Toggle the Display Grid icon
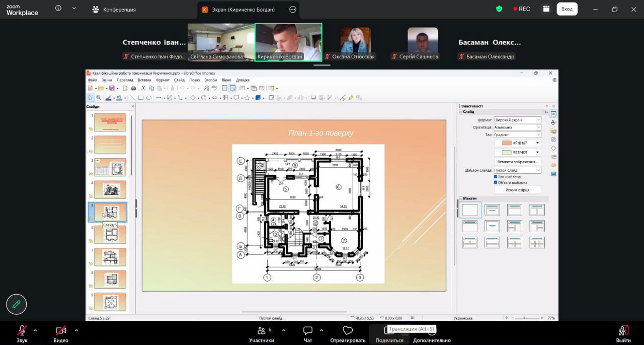This screenshot has height=345, width=644. point(224,88)
